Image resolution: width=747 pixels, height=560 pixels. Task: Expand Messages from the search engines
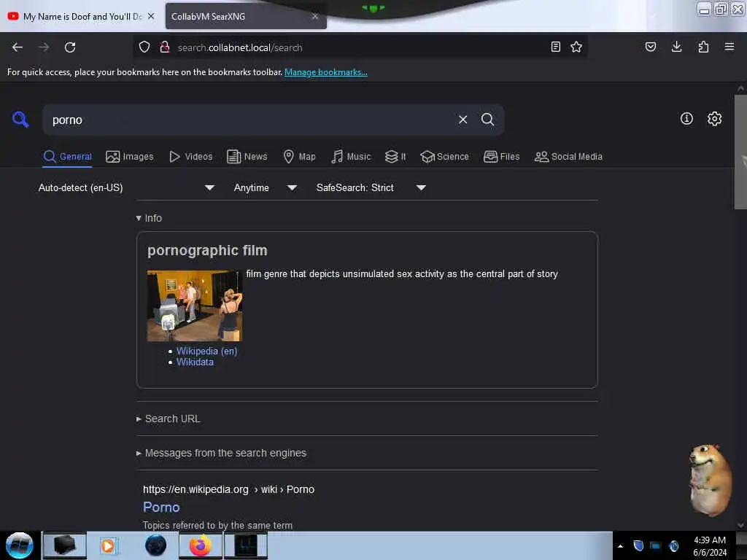(x=222, y=453)
